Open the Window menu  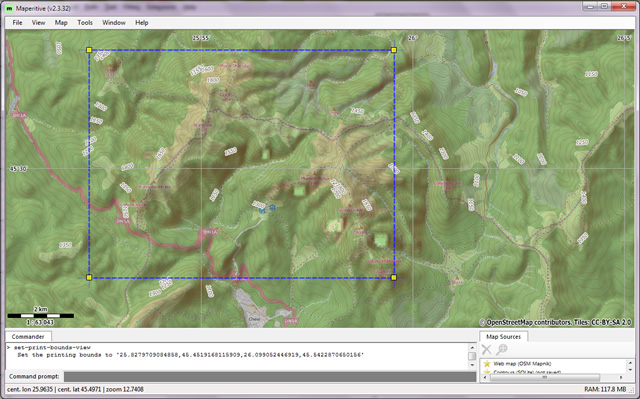113,22
